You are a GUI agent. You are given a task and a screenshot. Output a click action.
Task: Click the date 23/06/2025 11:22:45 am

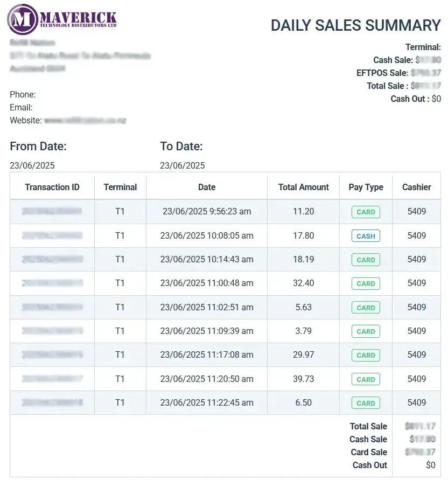tap(207, 402)
